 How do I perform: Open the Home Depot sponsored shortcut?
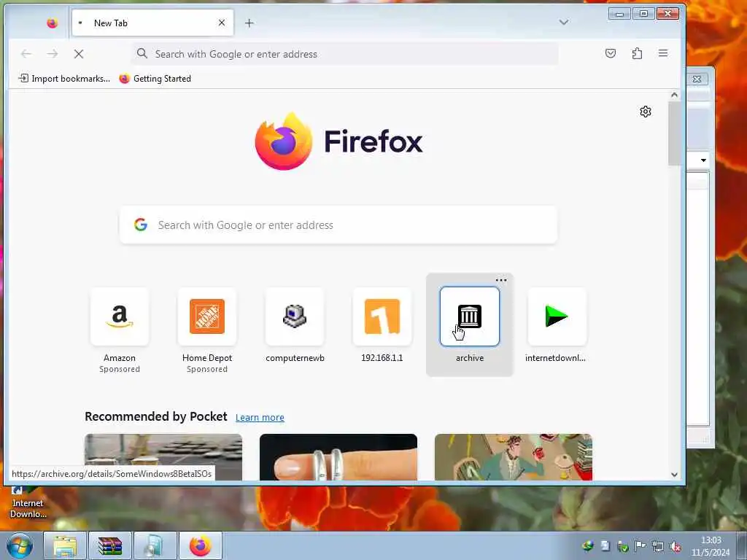point(206,316)
